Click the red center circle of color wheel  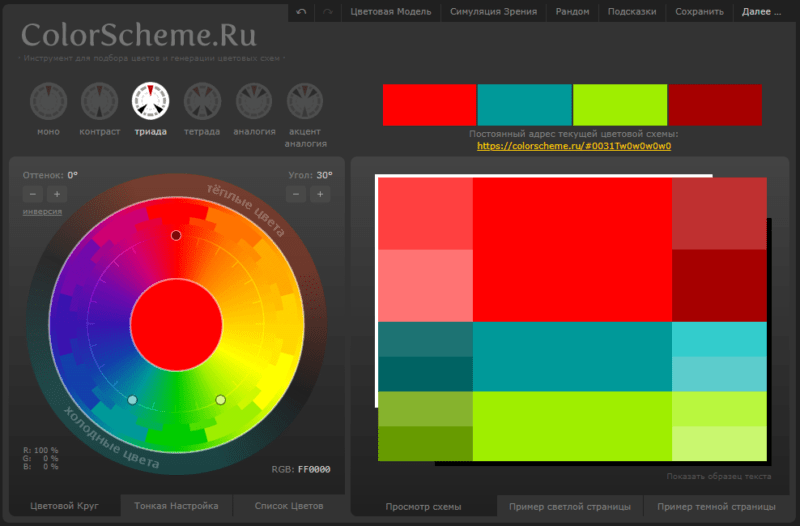(x=176, y=324)
